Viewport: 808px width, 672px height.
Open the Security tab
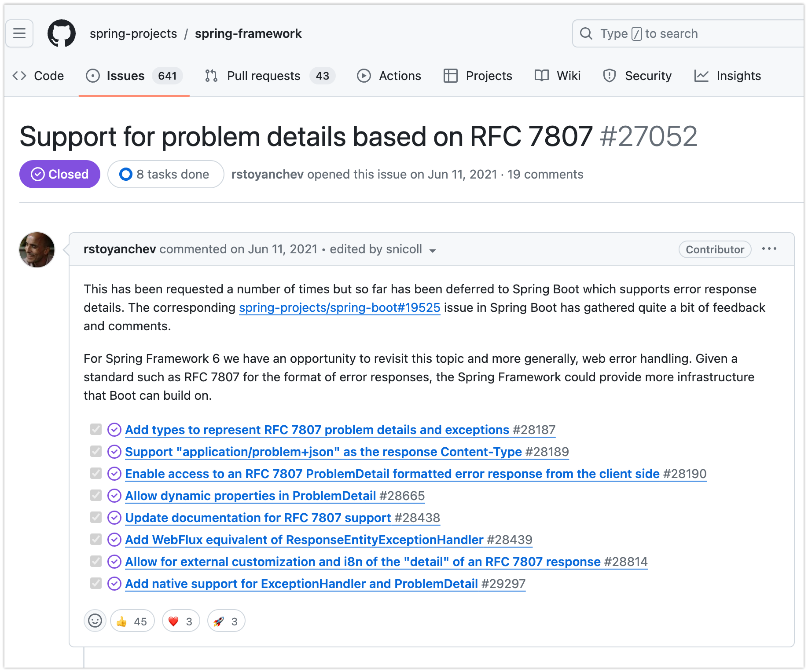pos(637,76)
